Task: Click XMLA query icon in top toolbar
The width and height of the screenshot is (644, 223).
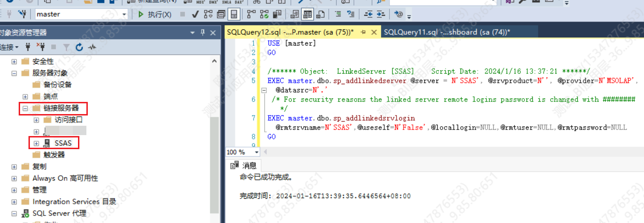Action: click(x=227, y=2)
